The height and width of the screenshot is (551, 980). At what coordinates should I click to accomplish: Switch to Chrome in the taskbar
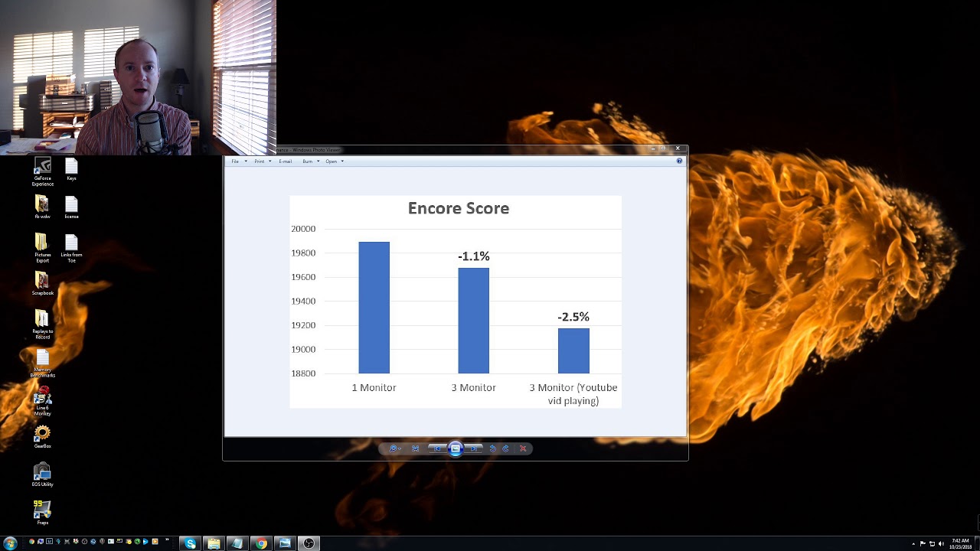point(261,543)
